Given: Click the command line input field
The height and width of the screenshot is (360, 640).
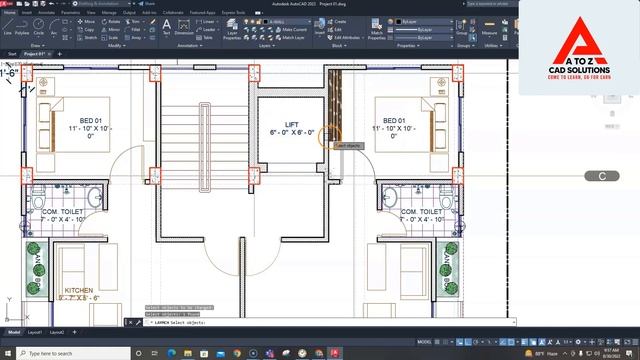Looking at the screenshot, I should pos(330,322).
